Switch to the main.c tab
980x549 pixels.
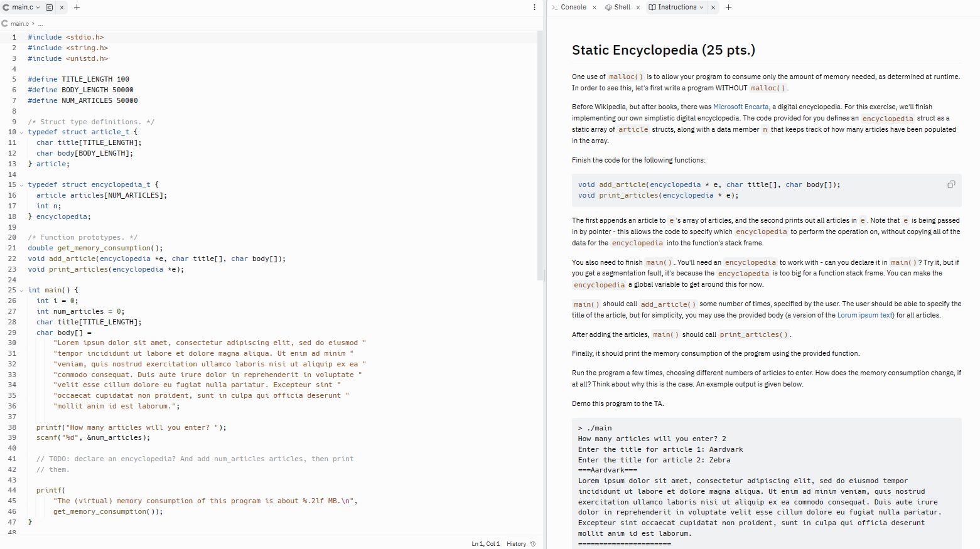[x=22, y=8]
